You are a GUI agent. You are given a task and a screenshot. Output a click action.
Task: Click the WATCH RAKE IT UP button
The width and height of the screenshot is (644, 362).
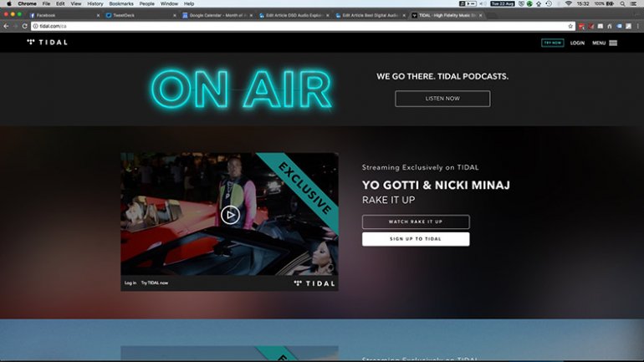tap(416, 222)
